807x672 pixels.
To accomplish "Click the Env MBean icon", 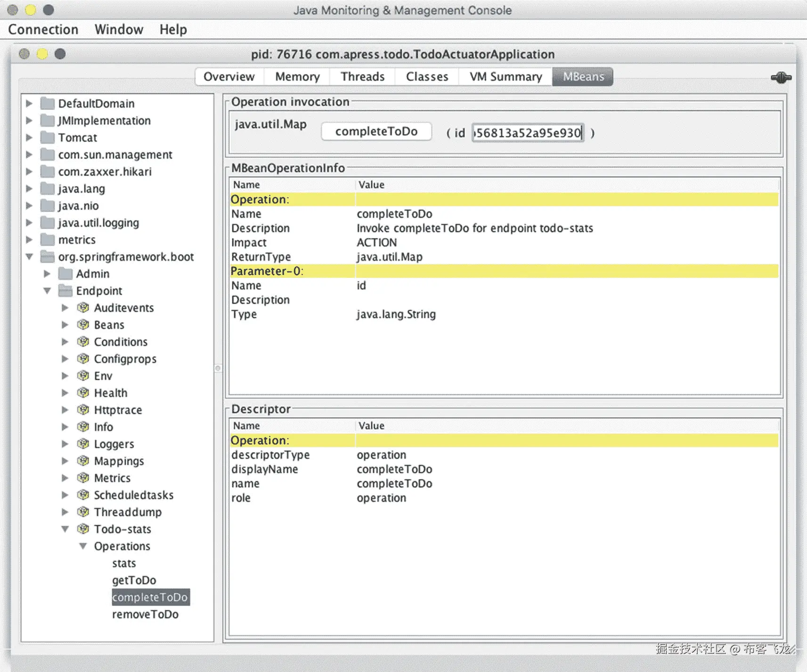I will coord(83,375).
